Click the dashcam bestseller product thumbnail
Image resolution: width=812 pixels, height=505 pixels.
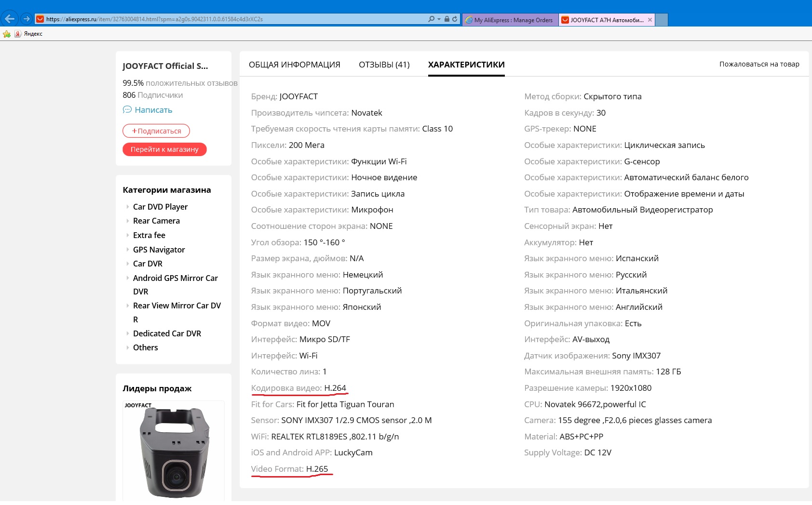pos(174,452)
